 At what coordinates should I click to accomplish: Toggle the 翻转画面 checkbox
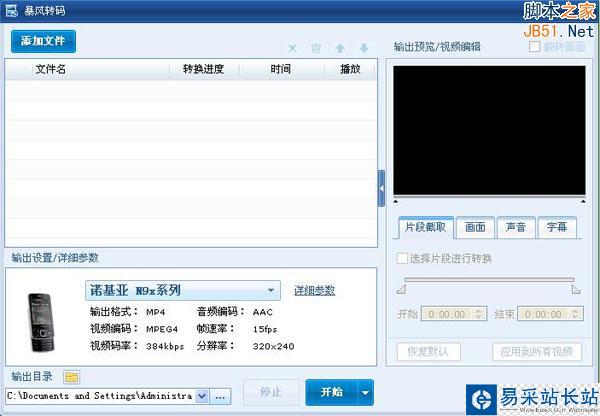point(534,47)
